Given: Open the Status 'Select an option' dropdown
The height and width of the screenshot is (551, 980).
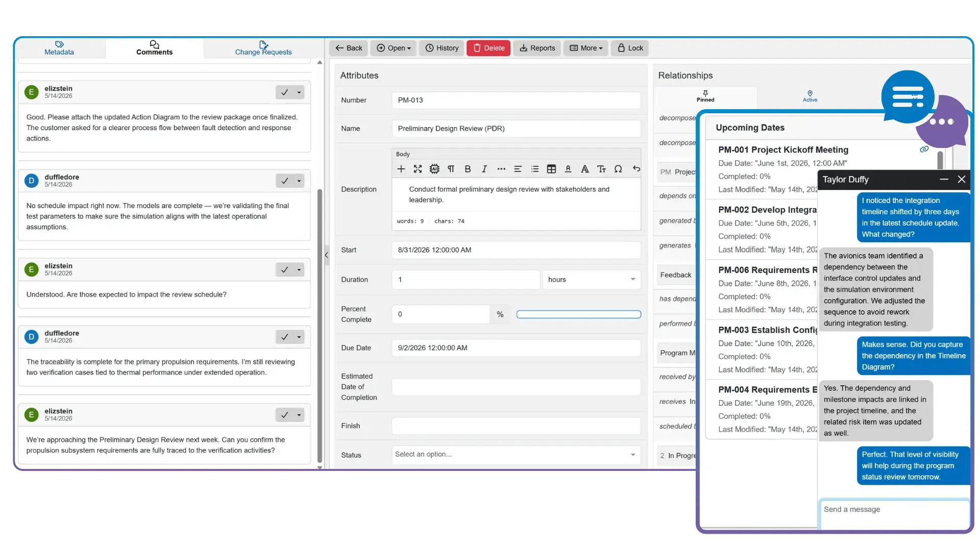Looking at the screenshot, I should [516, 455].
